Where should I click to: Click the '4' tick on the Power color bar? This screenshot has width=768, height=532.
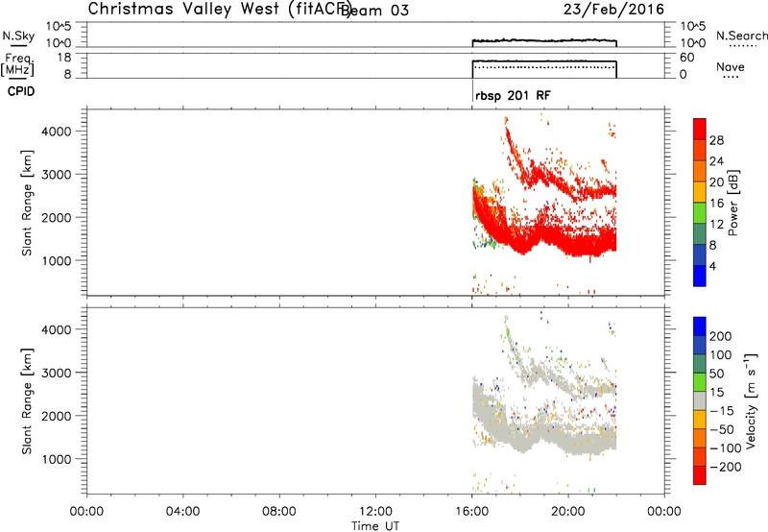(712, 266)
